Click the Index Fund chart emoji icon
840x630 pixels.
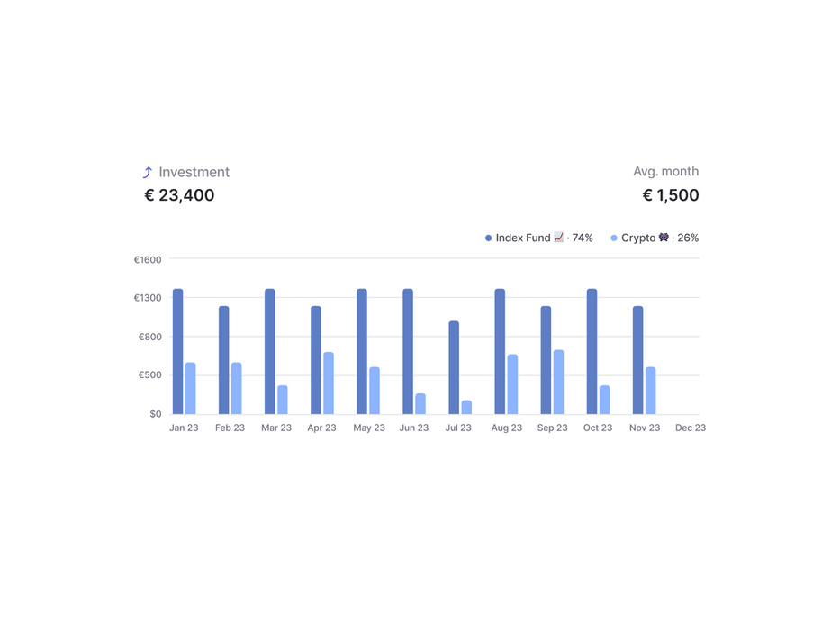(559, 238)
